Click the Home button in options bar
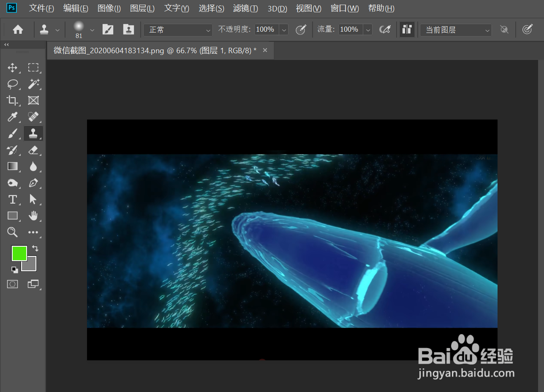 coord(18,30)
